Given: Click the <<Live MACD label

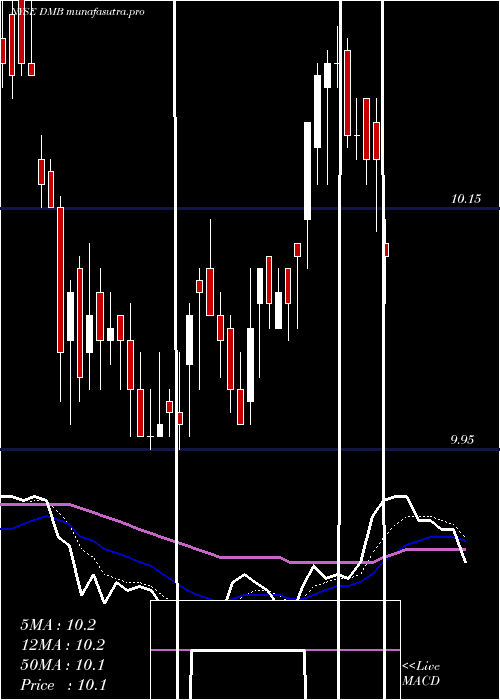Looking at the screenshot, I should 421,674.
